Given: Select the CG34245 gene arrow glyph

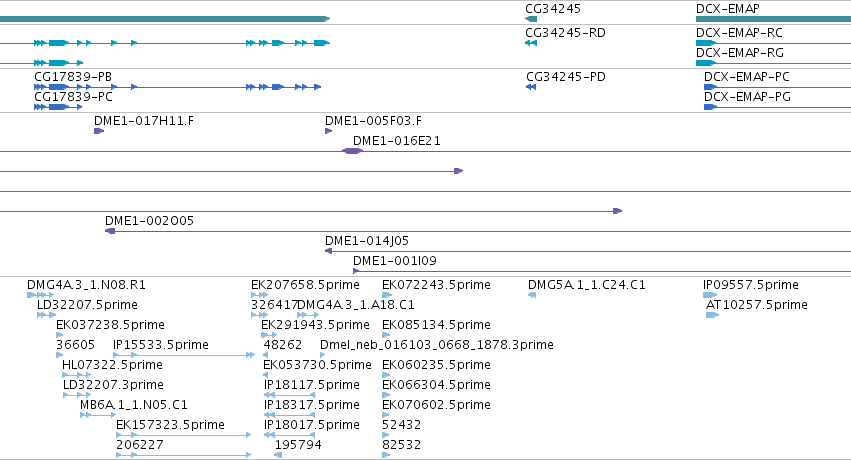Looking at the screenshot, I should 531,19.
